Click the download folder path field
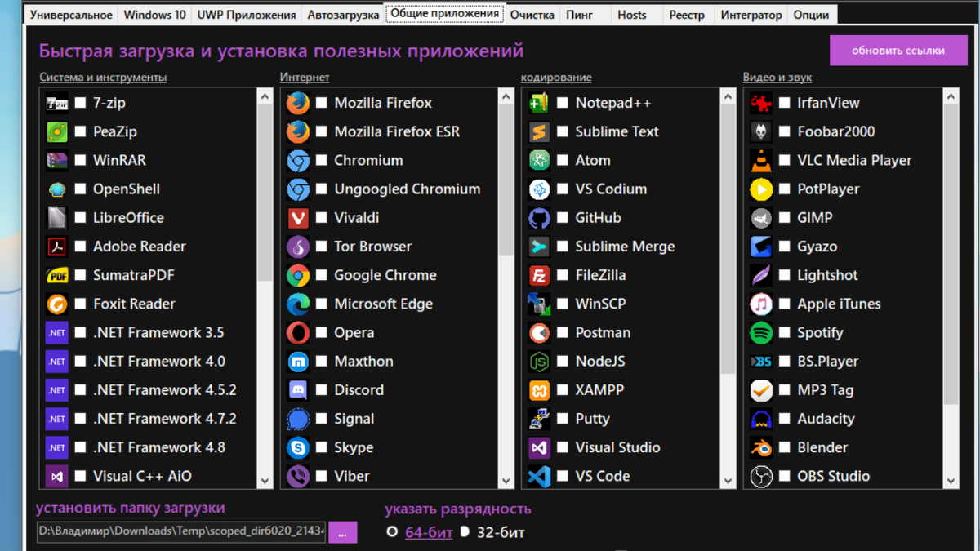Image resolution: width=980 pixels, height=551 pixels. [x=181, y=531]
